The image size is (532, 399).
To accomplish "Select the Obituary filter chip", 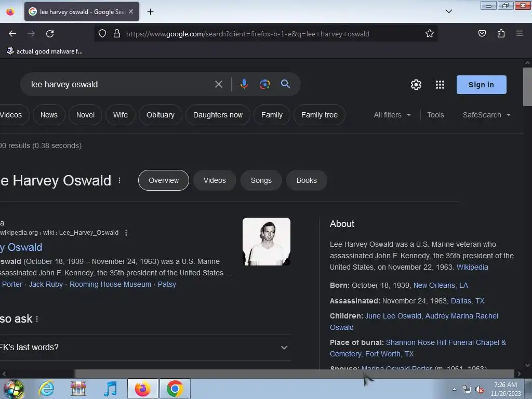I will [161, 115].
